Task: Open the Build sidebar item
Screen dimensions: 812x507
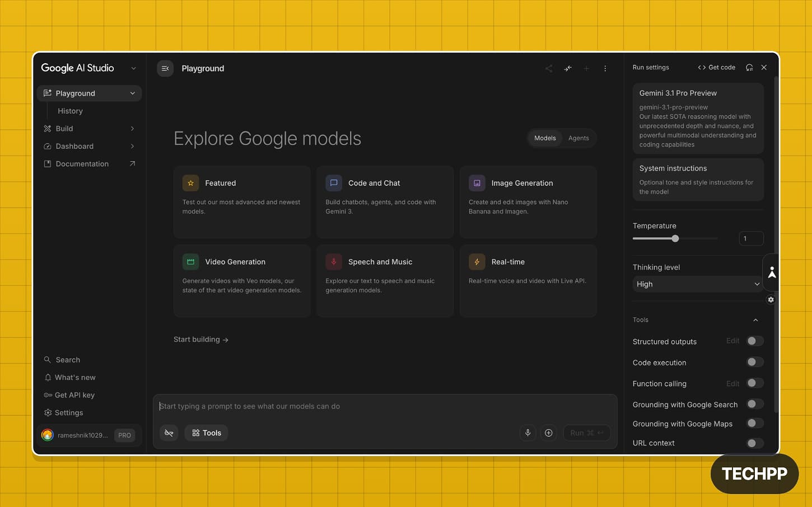Action: point(89,129)
